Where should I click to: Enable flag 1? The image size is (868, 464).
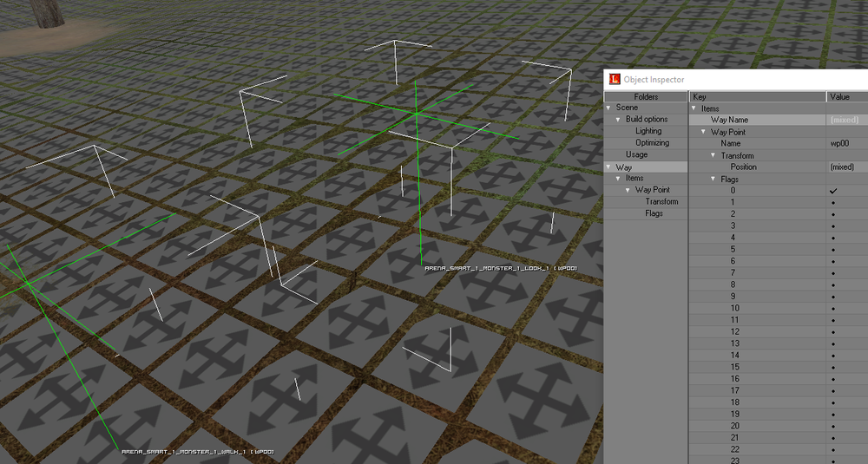click(833, 202)
